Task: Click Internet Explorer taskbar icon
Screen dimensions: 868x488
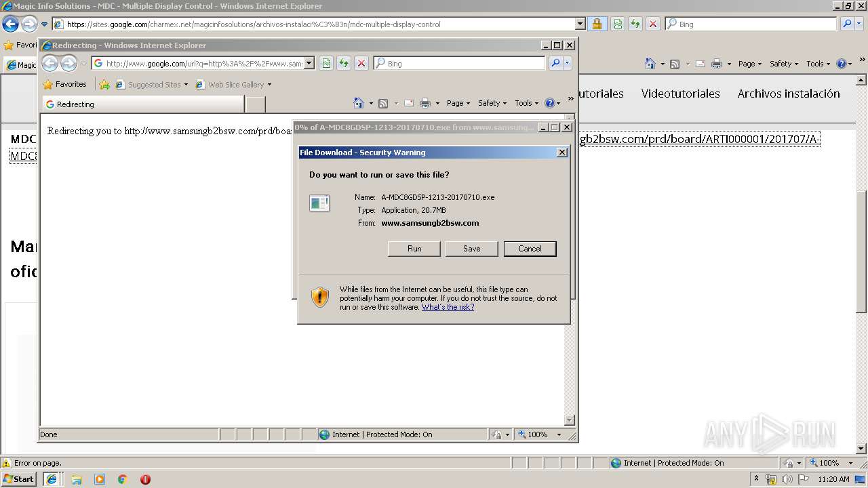Action: (x=52, y=479)
